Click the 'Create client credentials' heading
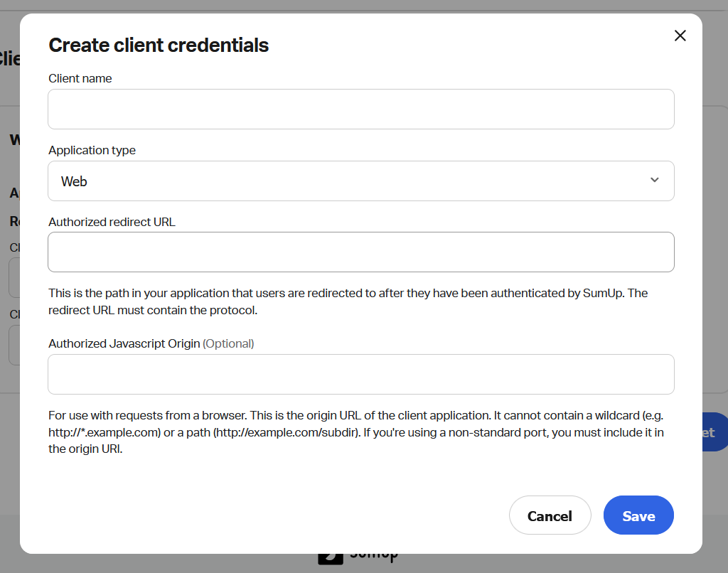This screenshot has width=728, height=573. pos(159,45)
